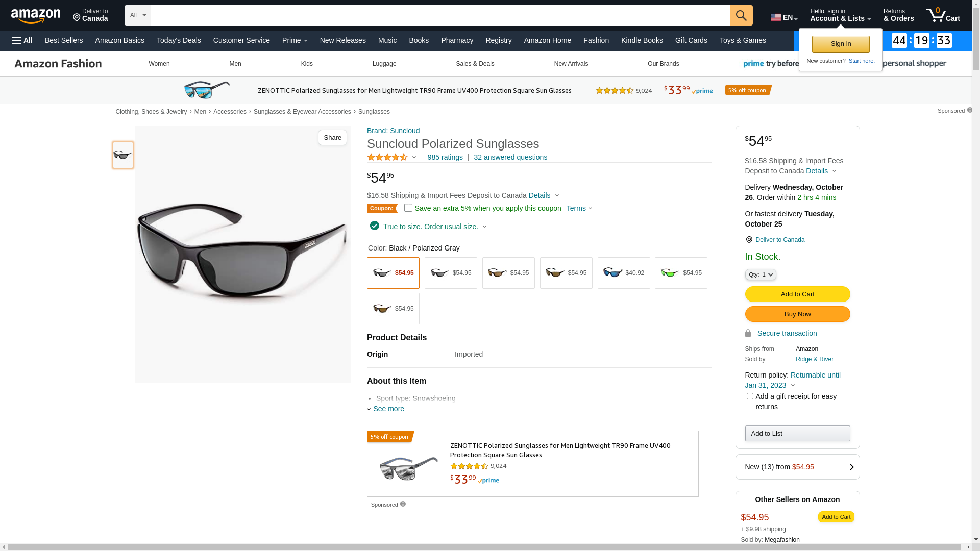Viewport: 980px width, 551px height.
Task: Open the shopping cart icon
Action: pyautogui.click(x=942, y=15)
